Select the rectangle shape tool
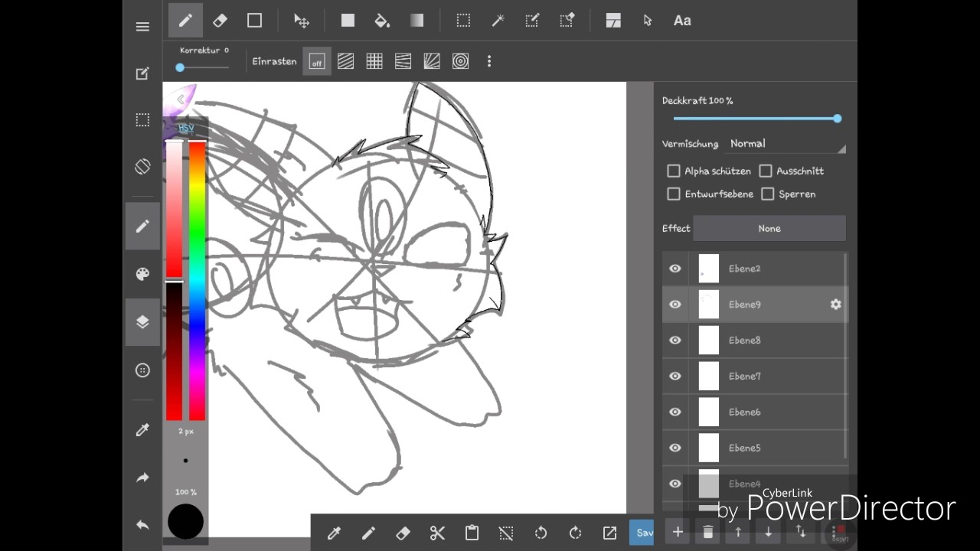 pos(254,21)
